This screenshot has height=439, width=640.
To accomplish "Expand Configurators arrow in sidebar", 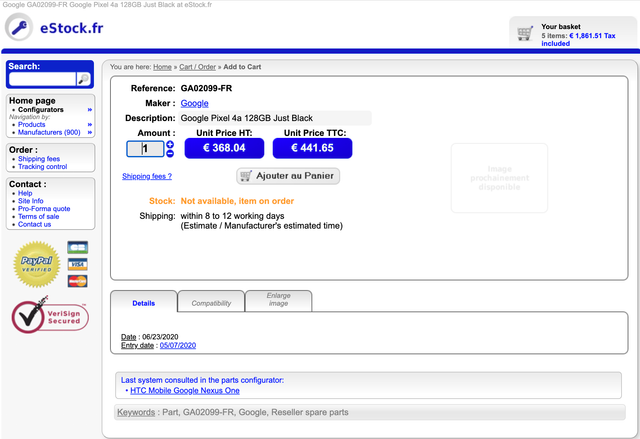I will click(89, 110).
